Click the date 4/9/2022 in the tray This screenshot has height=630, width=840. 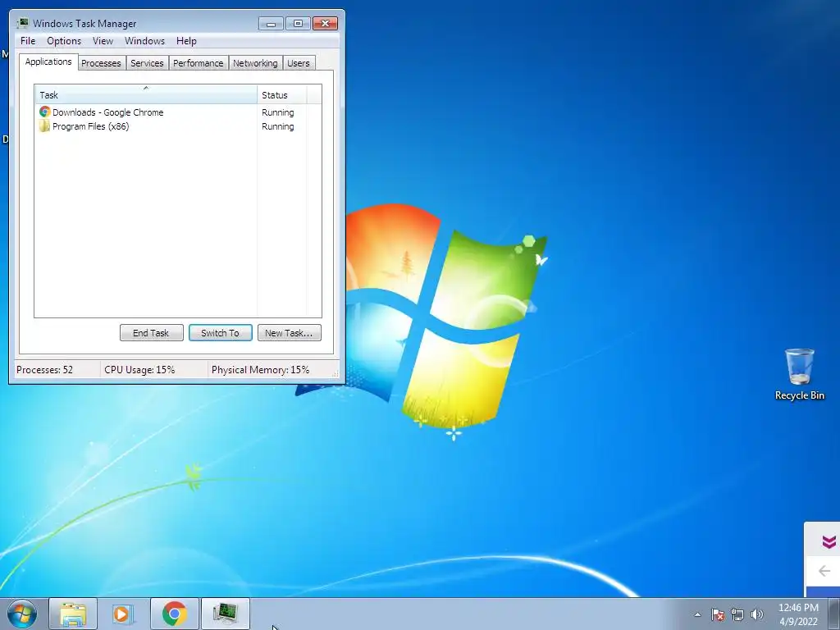click(x=798, y=622)
